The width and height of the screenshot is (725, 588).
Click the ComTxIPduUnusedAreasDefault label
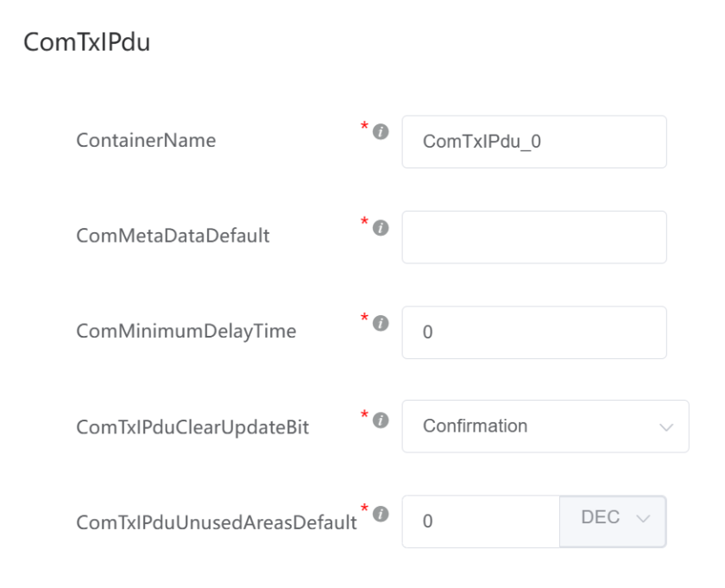(217, 522)
